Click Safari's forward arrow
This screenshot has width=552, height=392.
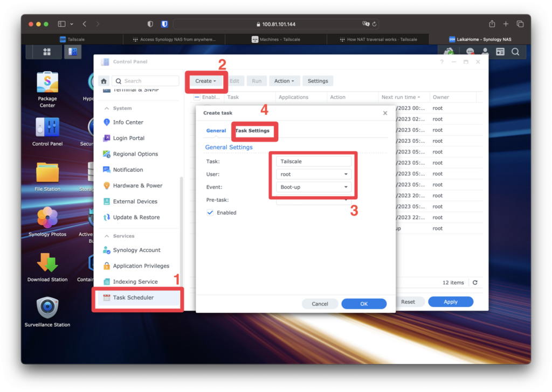98,24
